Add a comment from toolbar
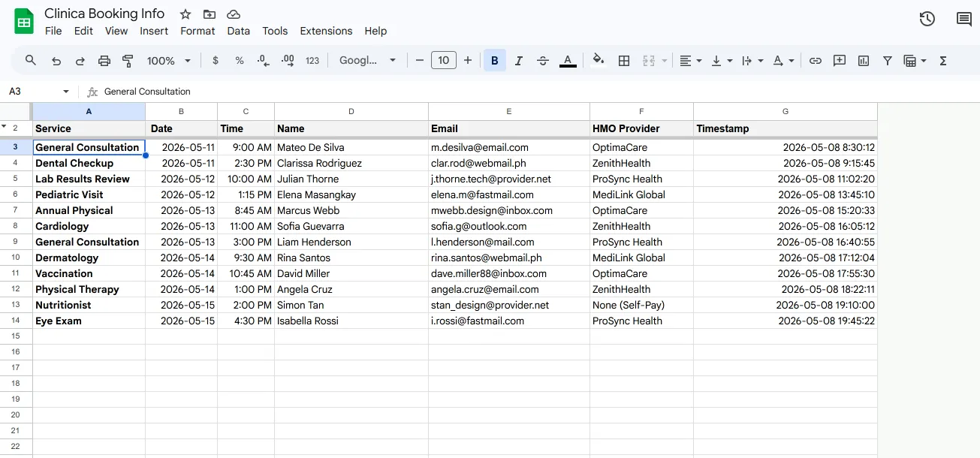This screenshot has height=458, width=980. click(840, 61)
